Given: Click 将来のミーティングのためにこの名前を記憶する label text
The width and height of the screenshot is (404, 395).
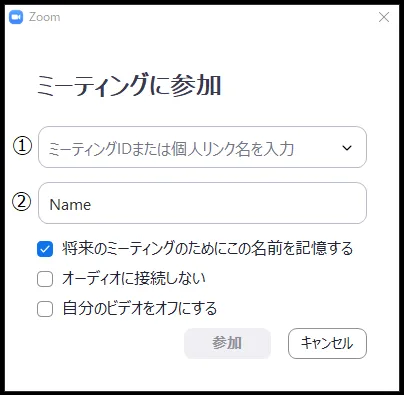Looking at the screenshot, I should [207, 249].
